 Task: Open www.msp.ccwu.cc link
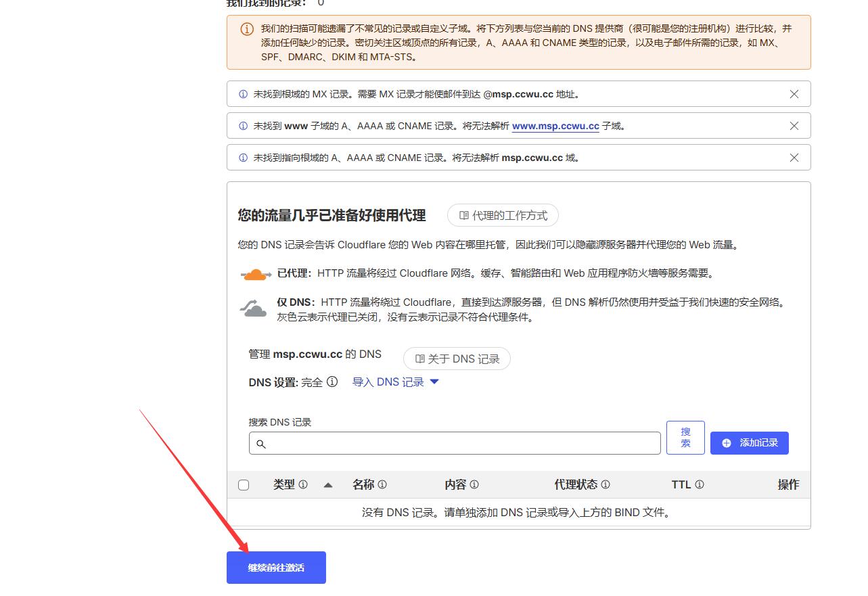coord(555,126)
